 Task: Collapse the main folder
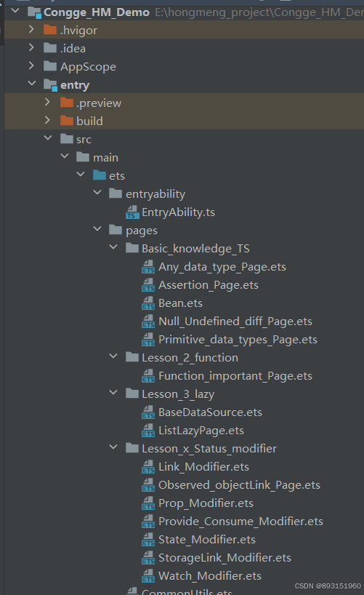65,156
